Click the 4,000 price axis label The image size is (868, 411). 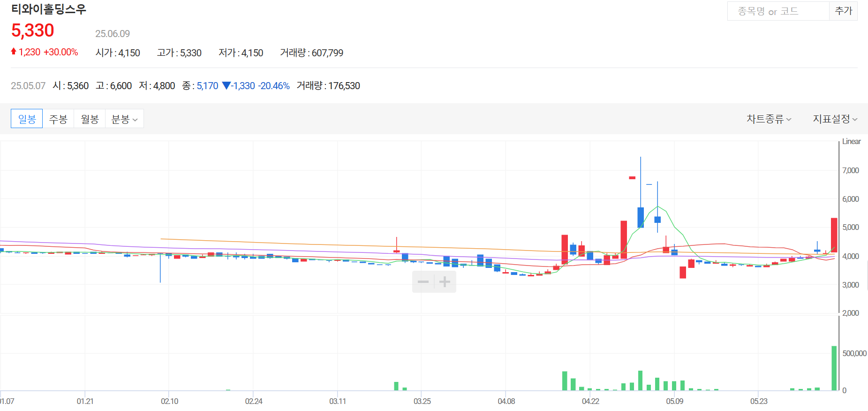point(851,256)
